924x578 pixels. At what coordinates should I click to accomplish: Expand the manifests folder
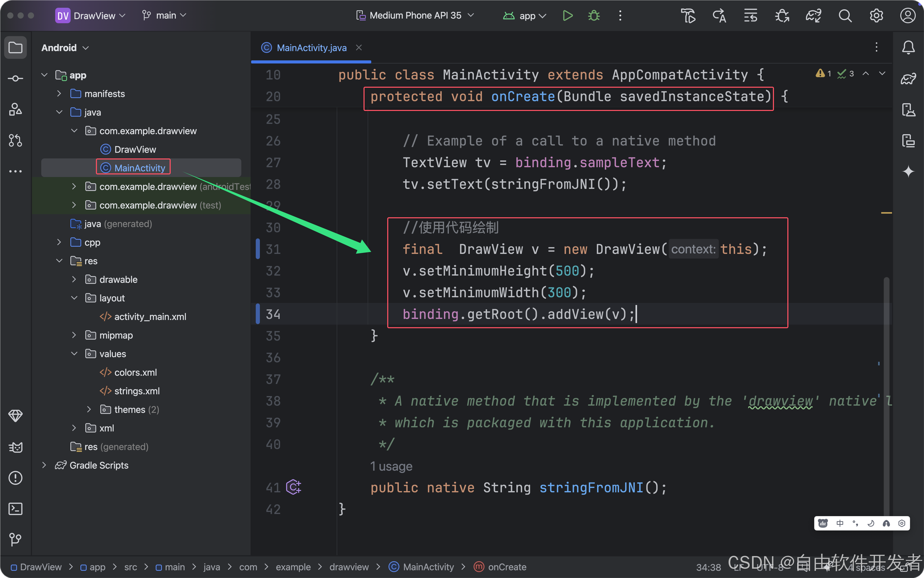point(59,94)
